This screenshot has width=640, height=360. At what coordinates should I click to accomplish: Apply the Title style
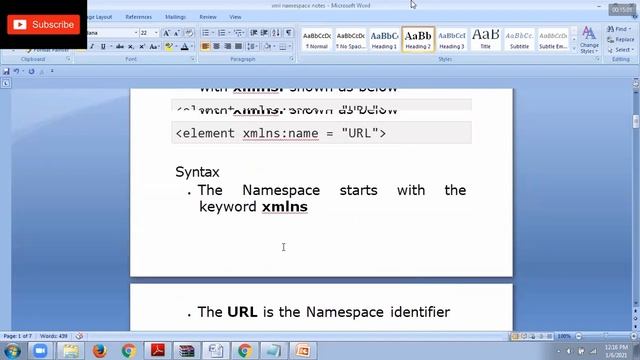click(486, 40)
